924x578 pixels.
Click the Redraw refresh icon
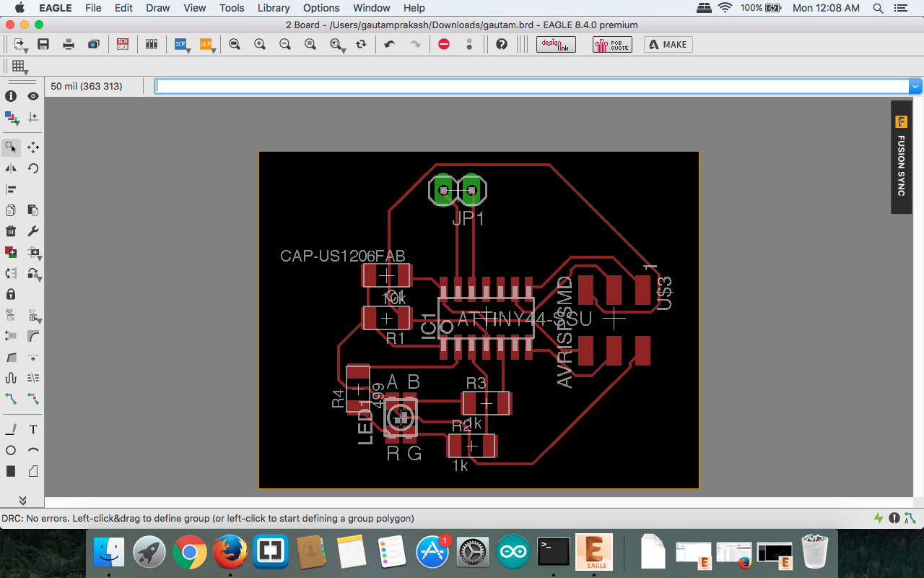point(361,44)
